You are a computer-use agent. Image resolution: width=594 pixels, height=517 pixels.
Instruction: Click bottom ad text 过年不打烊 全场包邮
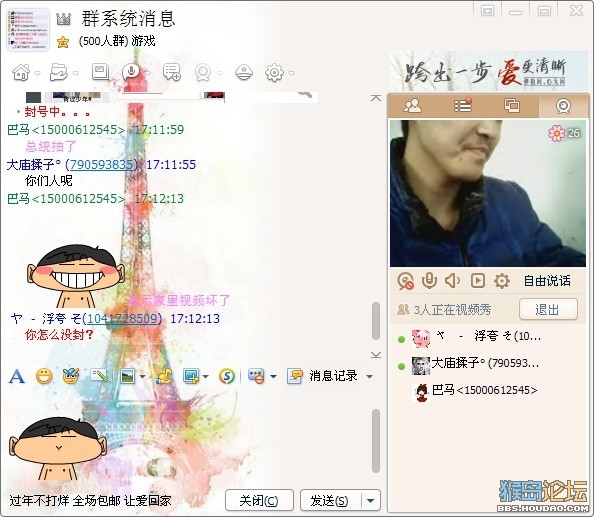click(x=90, y=500)
